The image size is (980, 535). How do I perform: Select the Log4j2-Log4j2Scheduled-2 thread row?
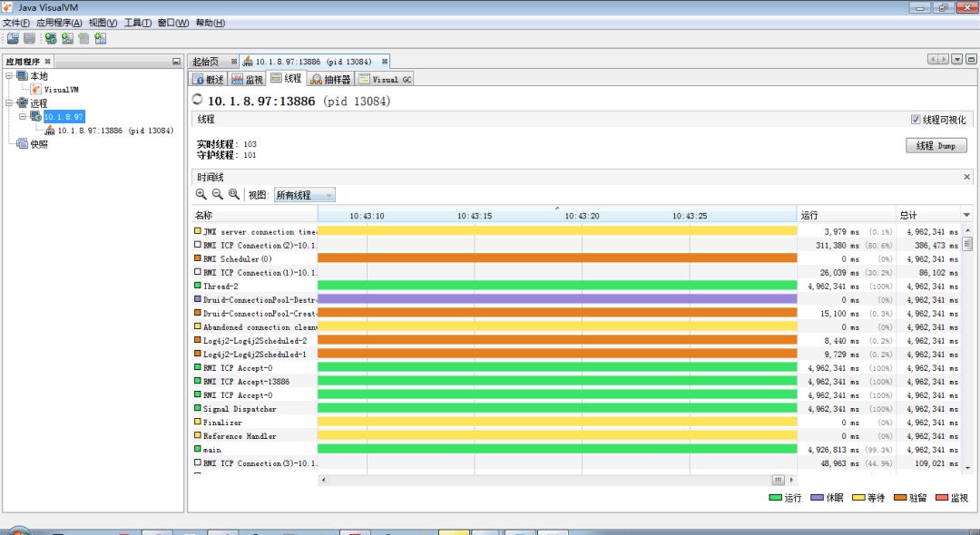(576, 340)
